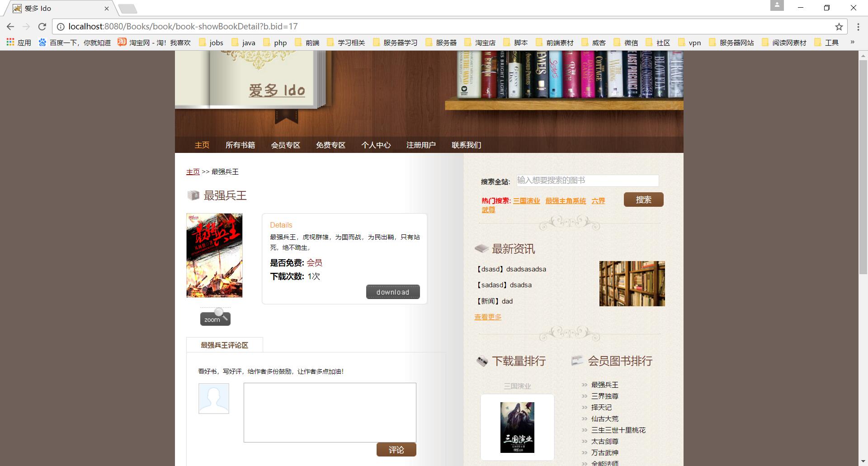Viewport: 868px width, 466px height.
Task: Click the 三国演业 book cover thumbnail
Action: pos(517,427)
